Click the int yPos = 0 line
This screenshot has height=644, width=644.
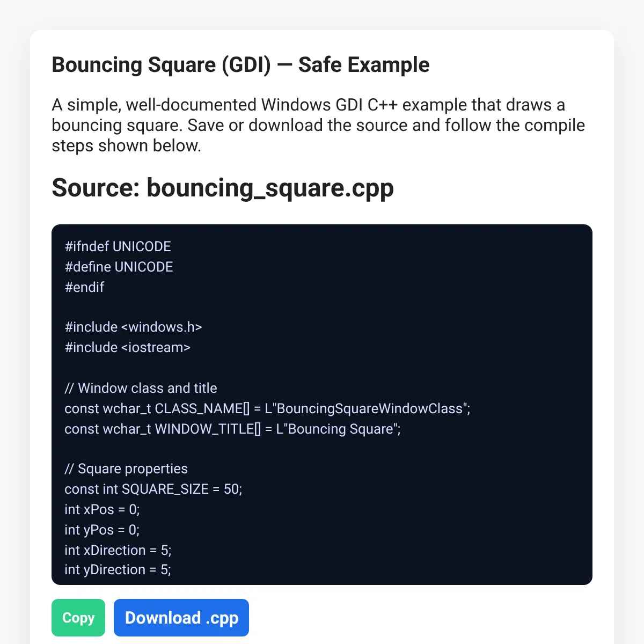tap(102, 530)
